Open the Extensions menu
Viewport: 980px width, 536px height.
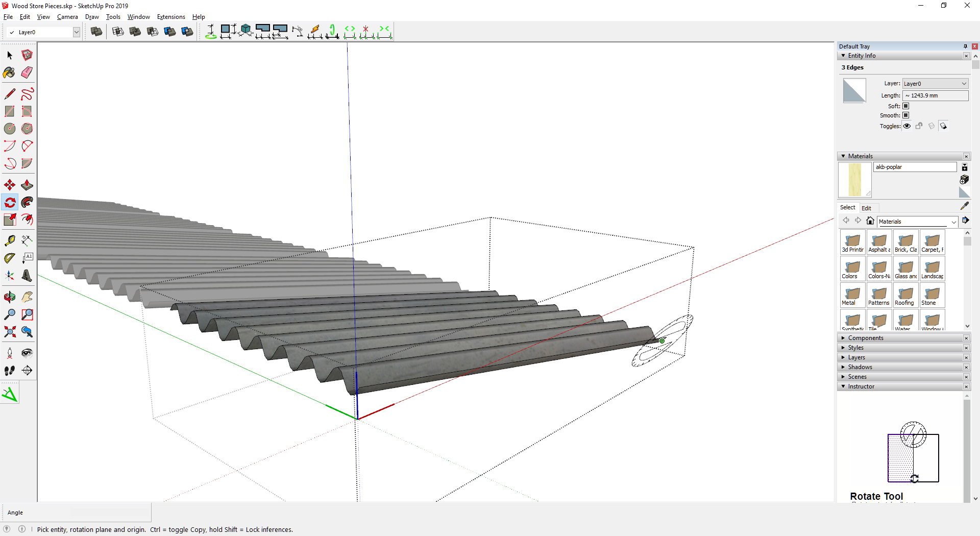point(171,17)
